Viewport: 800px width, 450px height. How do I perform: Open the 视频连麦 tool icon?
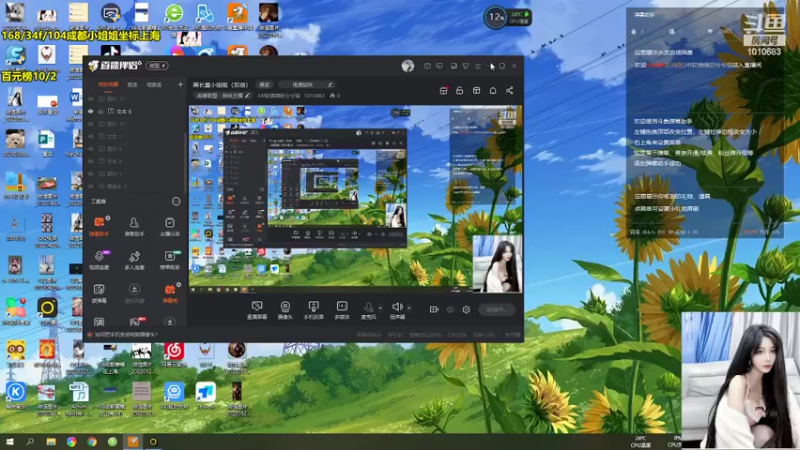(99, 259)
